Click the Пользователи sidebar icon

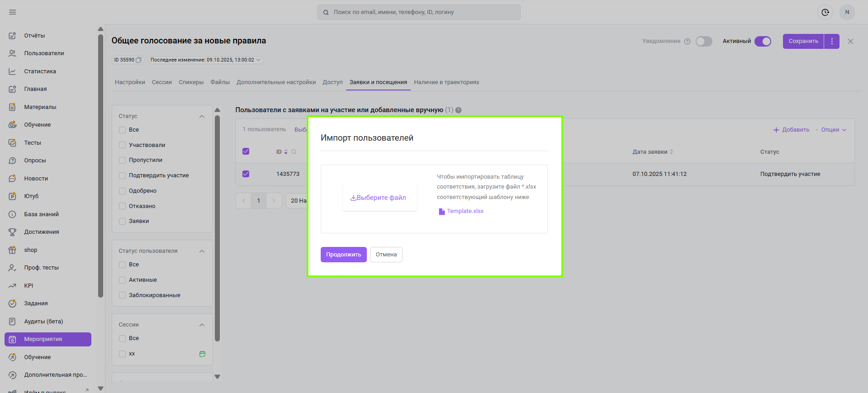pyautogui.click(x=13, y=53)
